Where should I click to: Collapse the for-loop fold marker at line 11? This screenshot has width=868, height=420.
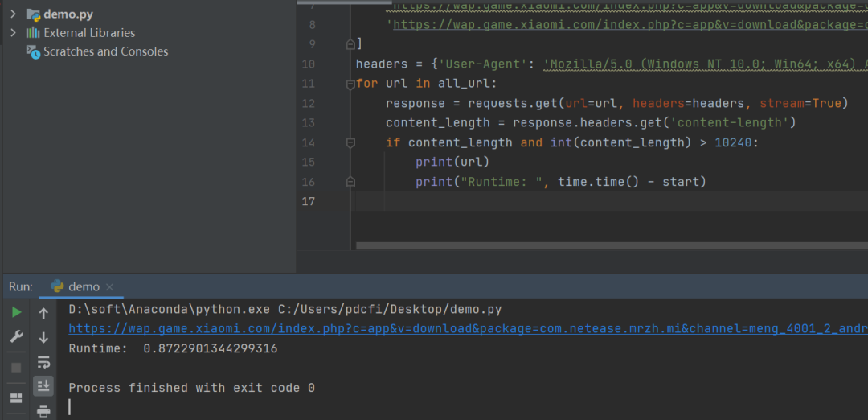350,84
